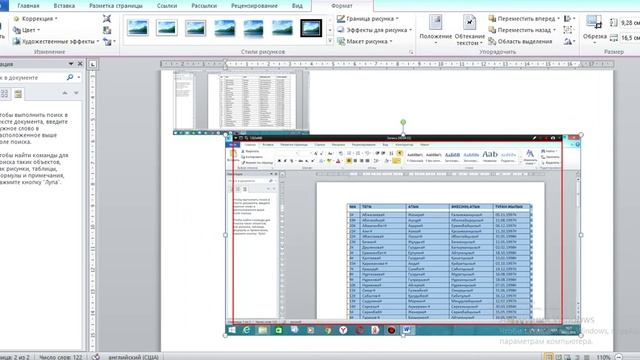The width and height of the screenshot is (640, 360).
Task: Click the selected picture's left-middle resize handle
Action: [x=226, y=235]
